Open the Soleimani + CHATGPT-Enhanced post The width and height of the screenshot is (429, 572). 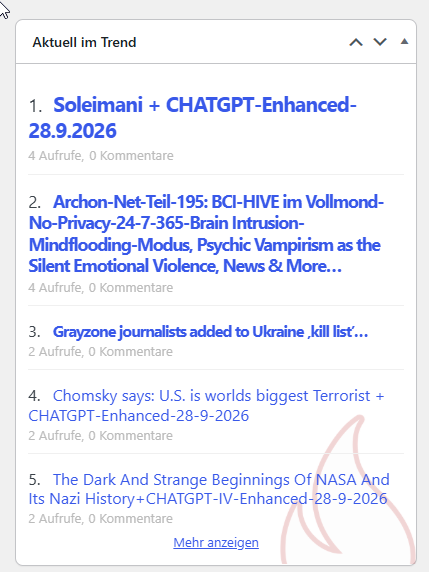192,117
